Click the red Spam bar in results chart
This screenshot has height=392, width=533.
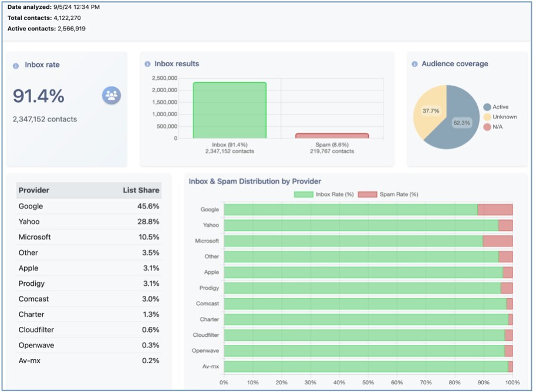click(332, 136)
